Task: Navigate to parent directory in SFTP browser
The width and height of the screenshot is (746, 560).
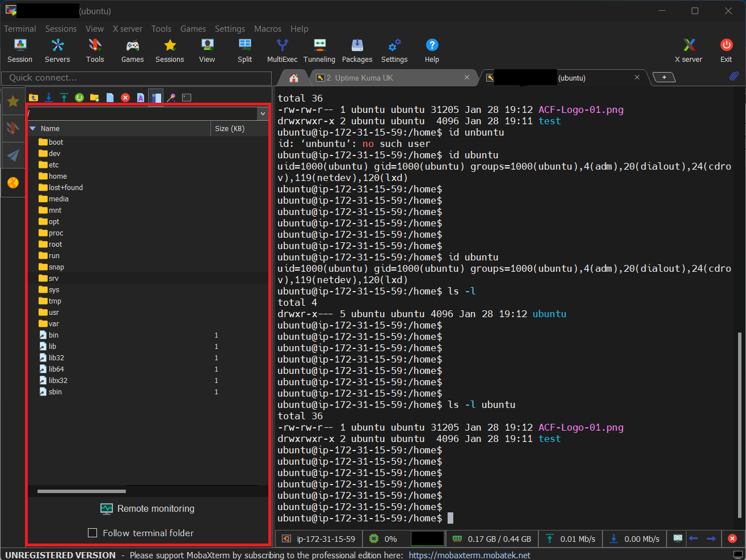Action: click(x=33, y=97)
